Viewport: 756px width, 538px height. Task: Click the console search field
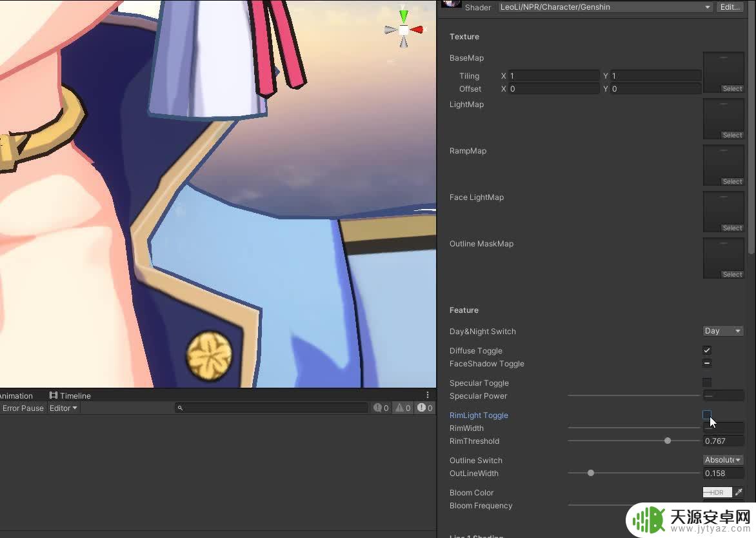pos(272,408)
